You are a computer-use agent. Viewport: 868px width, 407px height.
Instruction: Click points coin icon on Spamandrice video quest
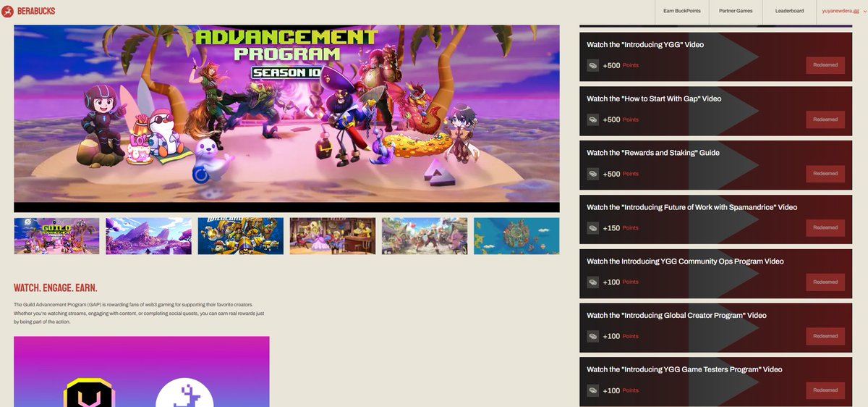click(592, 227)
